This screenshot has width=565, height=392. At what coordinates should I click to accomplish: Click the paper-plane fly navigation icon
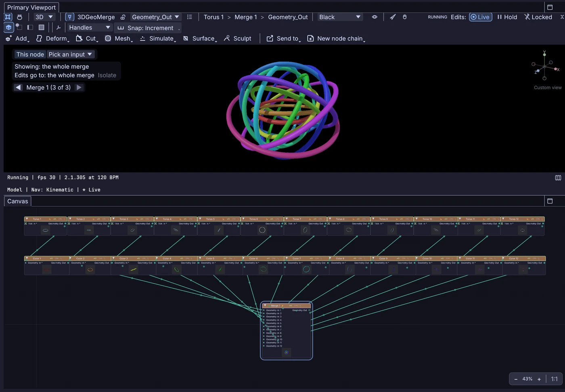pyautogui.click(x=393, y=17)
